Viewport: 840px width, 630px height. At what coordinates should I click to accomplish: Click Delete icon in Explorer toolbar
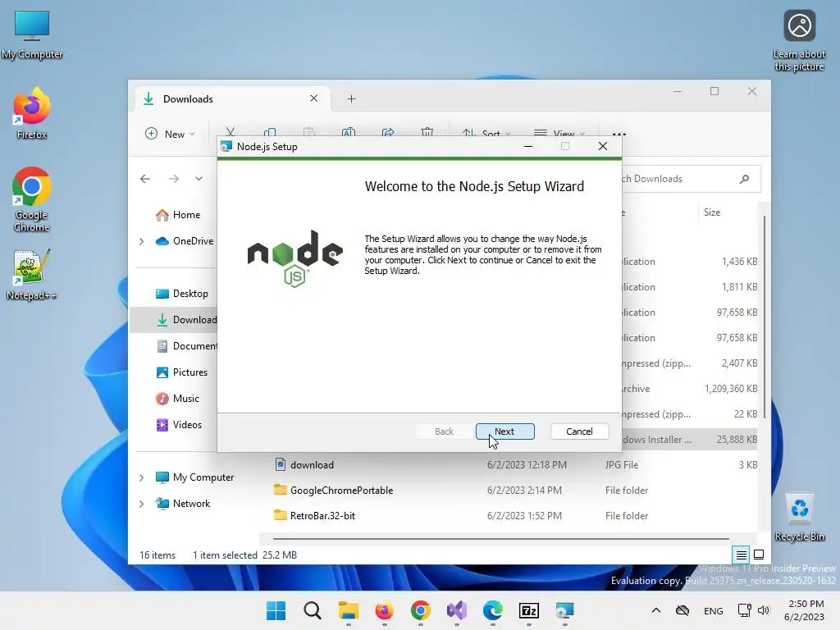tap(427, 132)
